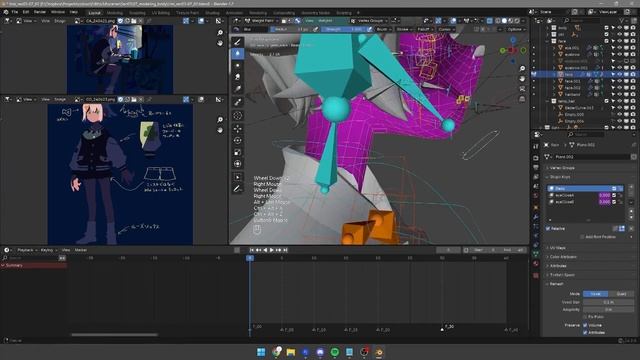Toggle Preserve Attributes checkbox

point(585,332)
